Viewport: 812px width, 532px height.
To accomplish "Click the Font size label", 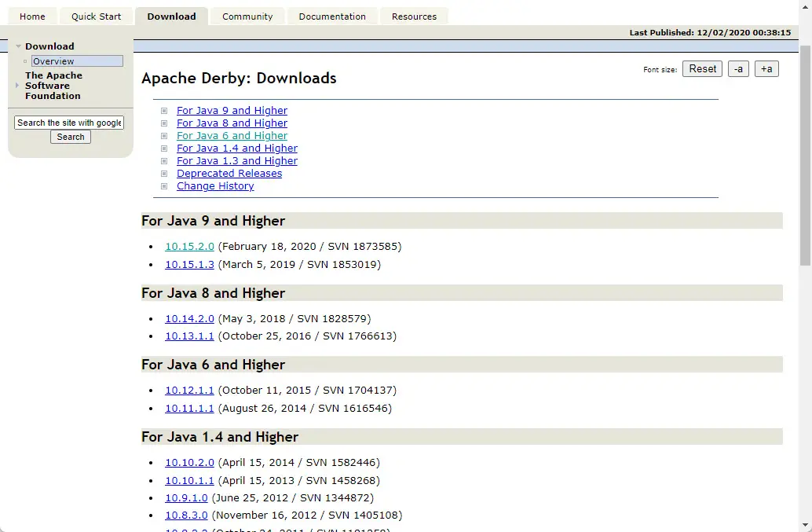I will 660,69.
